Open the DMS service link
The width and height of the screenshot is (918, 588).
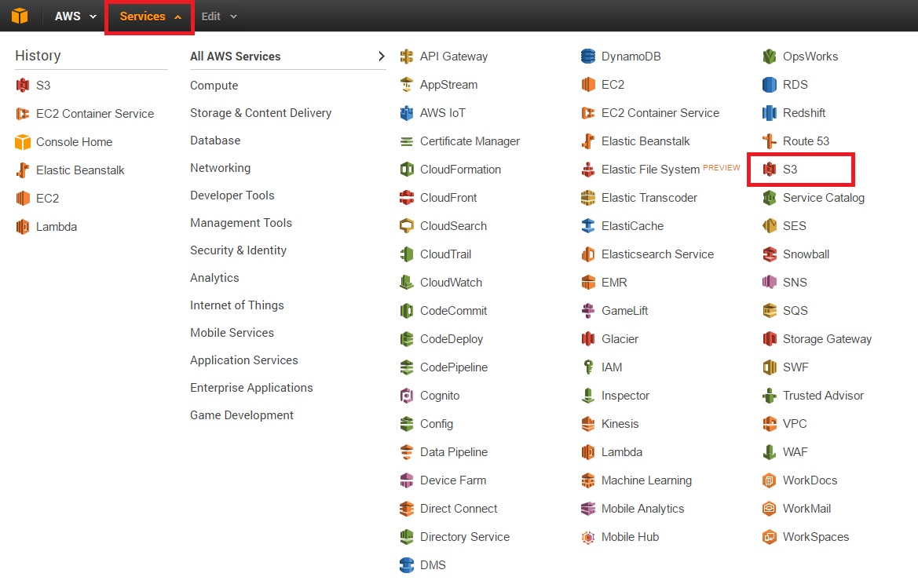point(433,565)
